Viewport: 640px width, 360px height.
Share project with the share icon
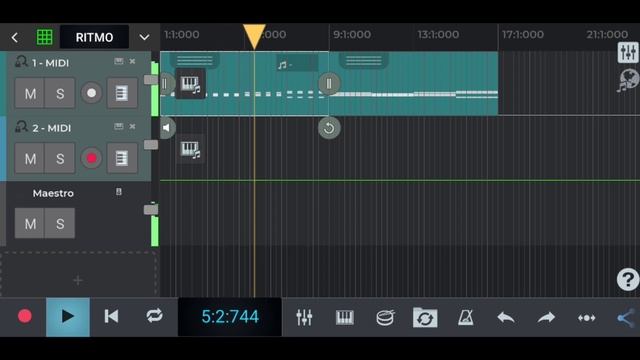click(627, 318)
